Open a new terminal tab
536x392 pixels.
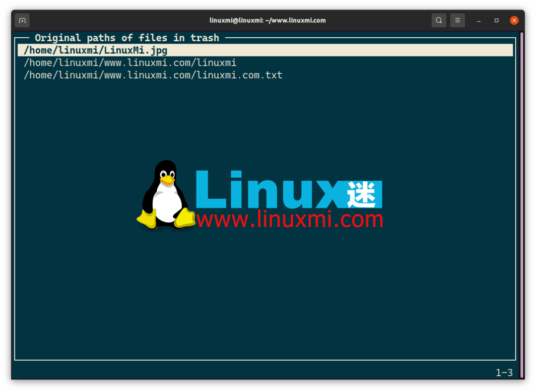coord(22,20)
